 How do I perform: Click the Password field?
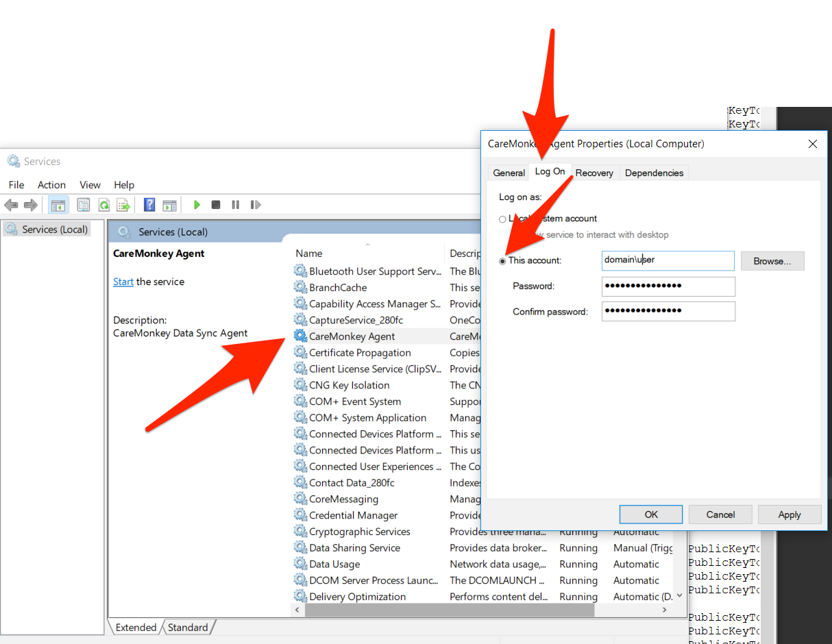tap(668, 286)
